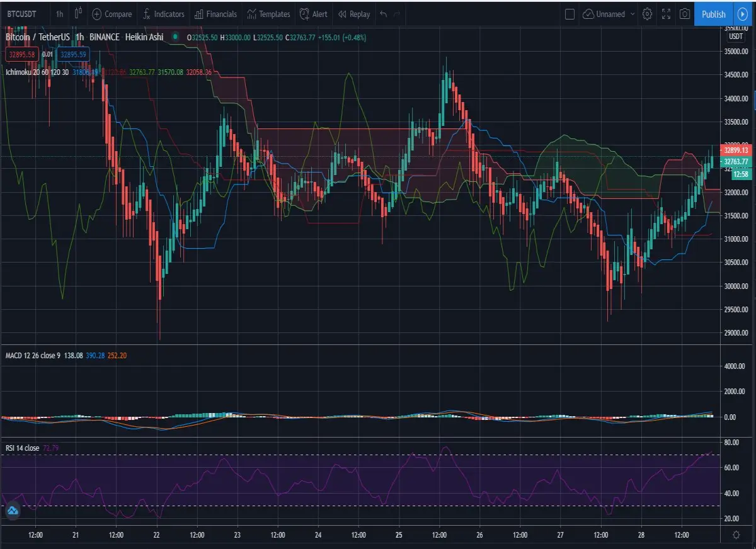Click the Heikin Ashi label in title
Image resolution: width=756 pixels, height=549 pixels.
144,37
